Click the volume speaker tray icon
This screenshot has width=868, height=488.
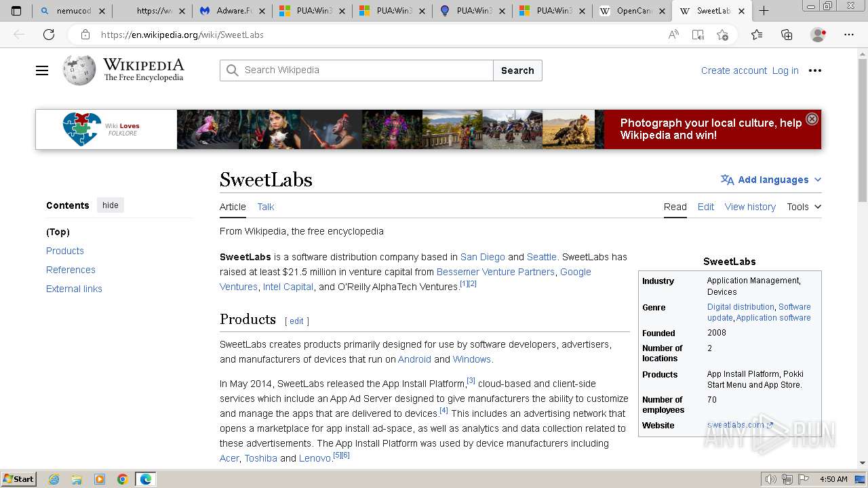771,479
